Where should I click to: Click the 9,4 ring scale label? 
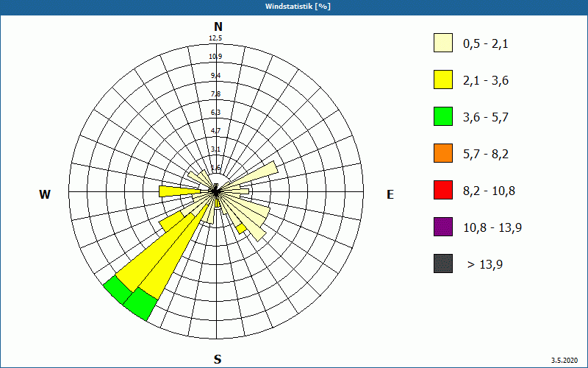tap(216, 76)
